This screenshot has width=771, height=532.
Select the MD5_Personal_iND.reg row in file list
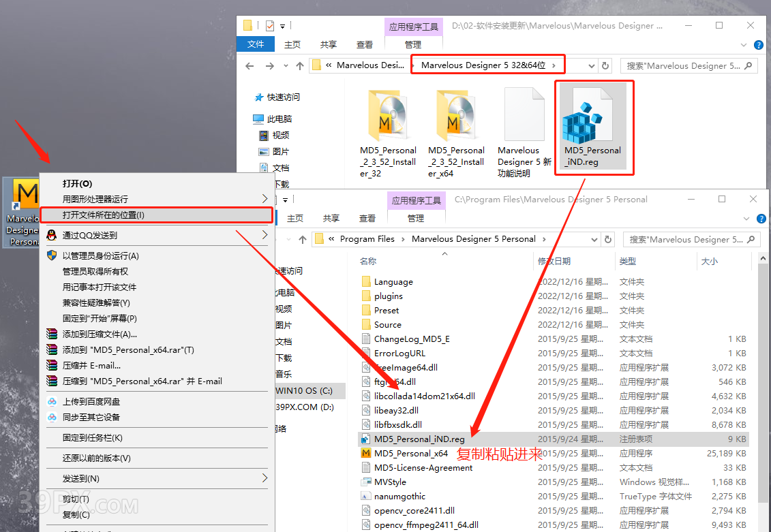pos(554,439)
